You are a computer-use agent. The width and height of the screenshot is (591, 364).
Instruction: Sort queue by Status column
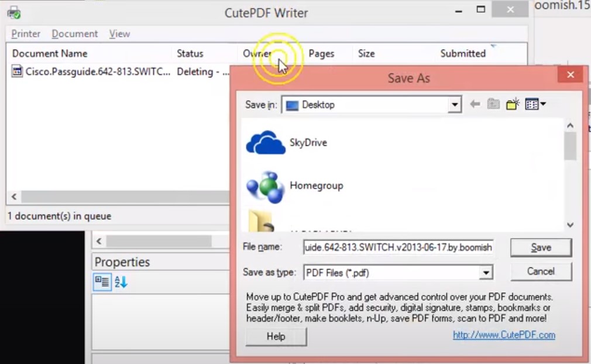tap(190, 53)
